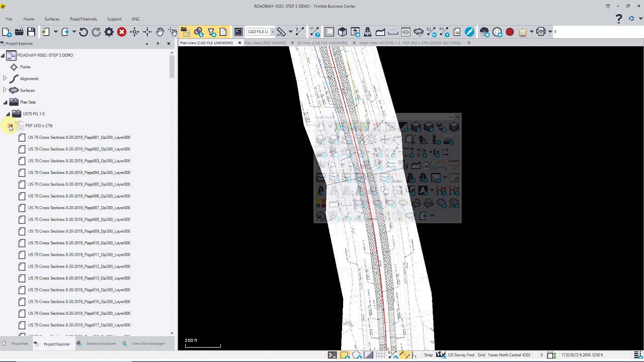This screenshot has width=644, height=362.
Task: Open the Selection Explorer pane tab
Action: click(96, 344)
